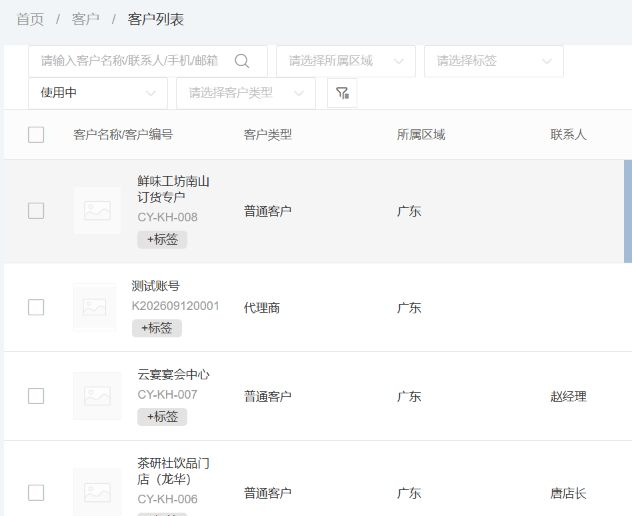Open the 请选择所属区域 dropdown
The width and height of the screenshot is (632, 516).
click(x=346, y=61)
